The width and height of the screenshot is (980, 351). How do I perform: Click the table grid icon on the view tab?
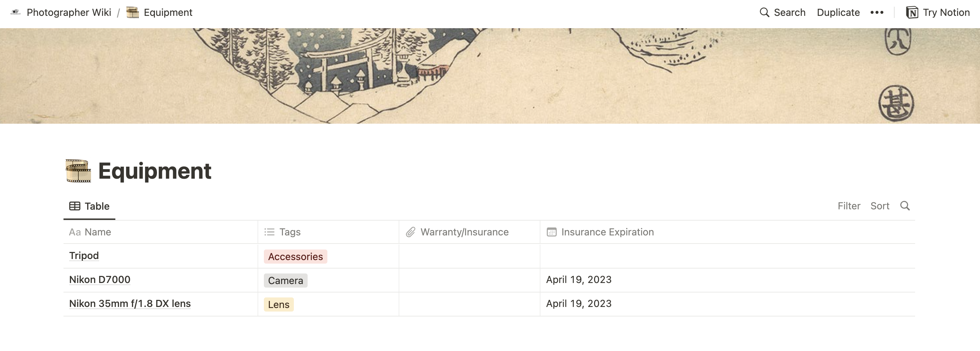point(74,206)
